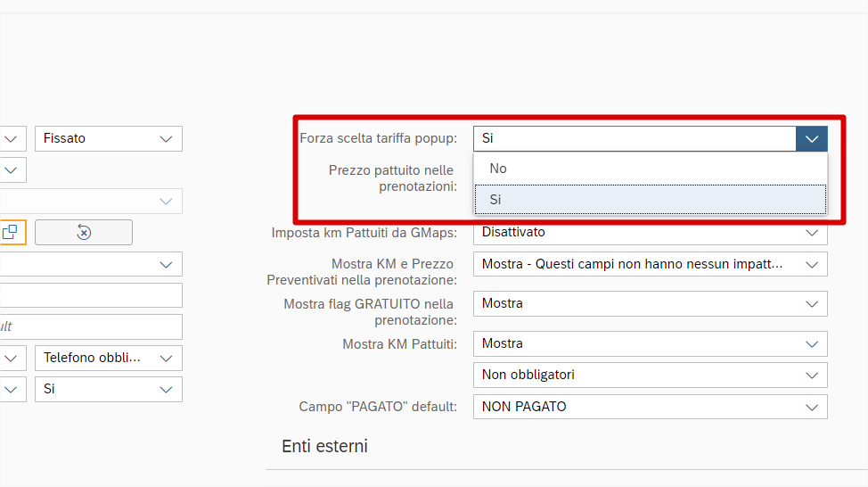868x487 pixels.
Task: Click the 'Enti esterni' section heading
Action: coord(324,446)
